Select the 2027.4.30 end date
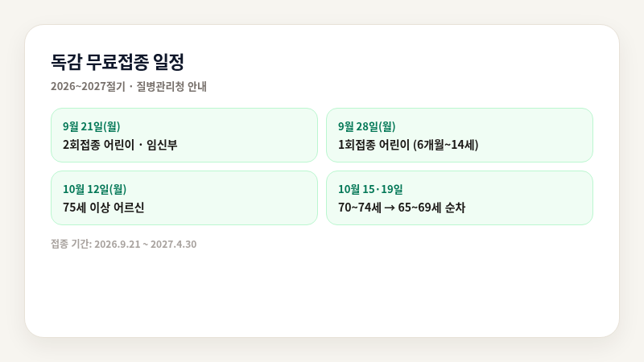 tap(173, 245)
